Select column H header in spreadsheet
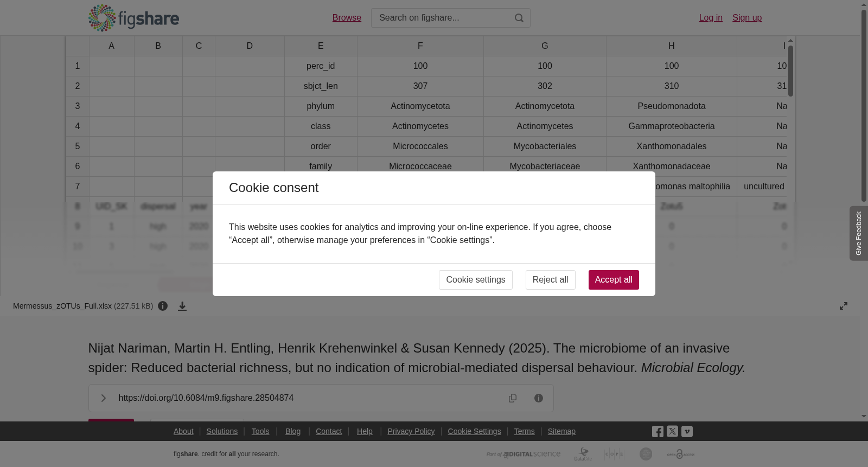This screenshot has width=868, height=467. [x=672, y=46]
